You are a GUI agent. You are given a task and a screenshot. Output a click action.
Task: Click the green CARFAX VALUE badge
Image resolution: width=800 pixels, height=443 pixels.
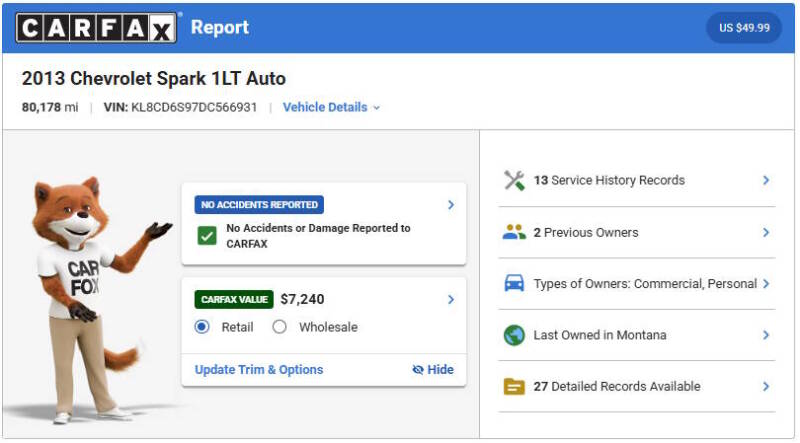234,300
